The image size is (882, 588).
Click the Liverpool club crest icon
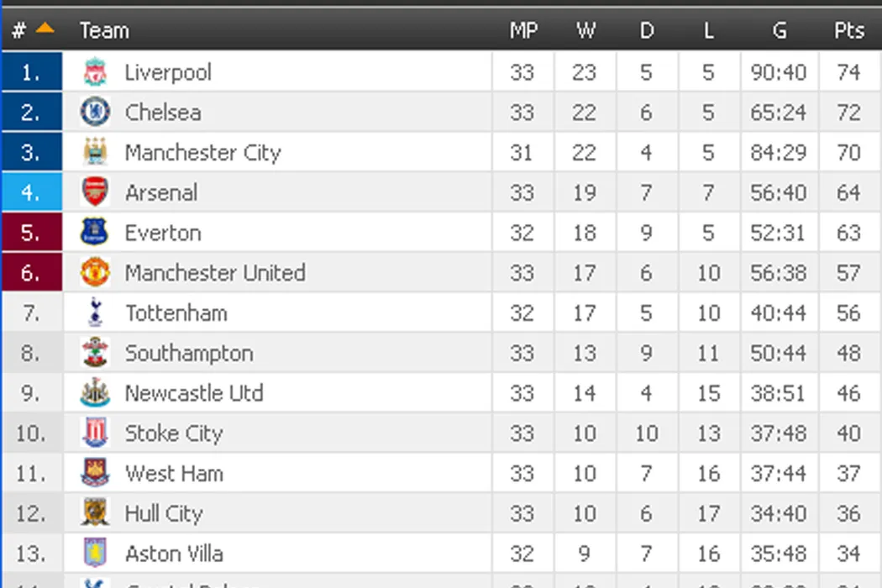point(95,72)
